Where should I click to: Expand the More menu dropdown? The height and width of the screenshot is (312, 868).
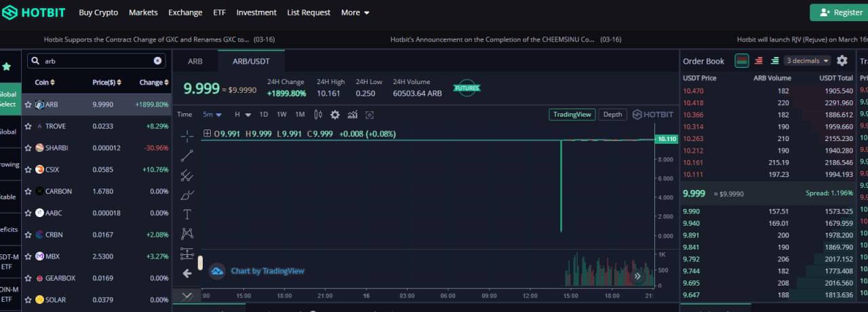pos(355,12)
